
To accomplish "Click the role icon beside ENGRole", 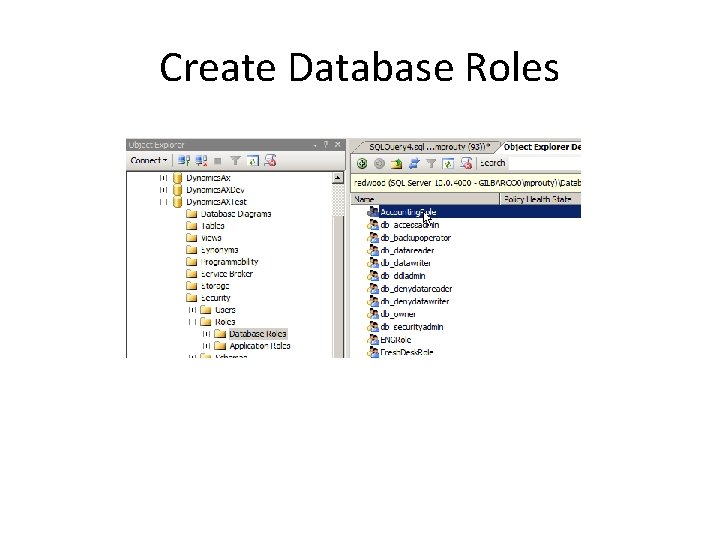I will pyautogui.click(x=373, y=340).
